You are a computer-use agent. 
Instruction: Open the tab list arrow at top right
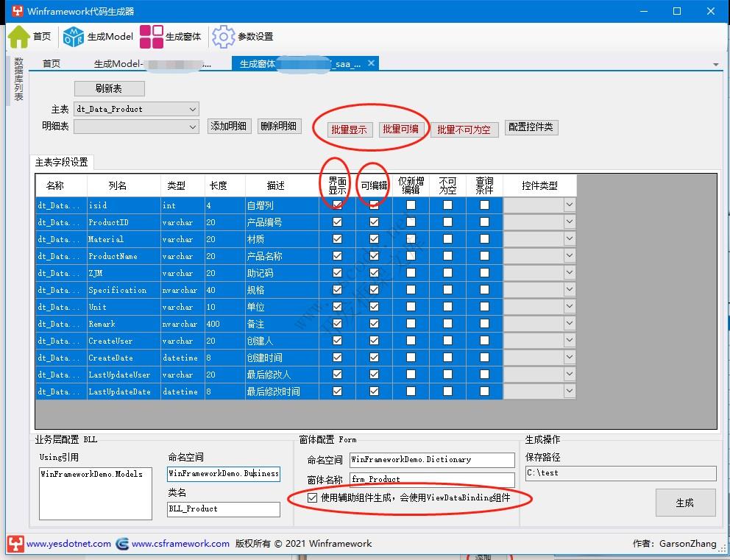coord(715,65)
